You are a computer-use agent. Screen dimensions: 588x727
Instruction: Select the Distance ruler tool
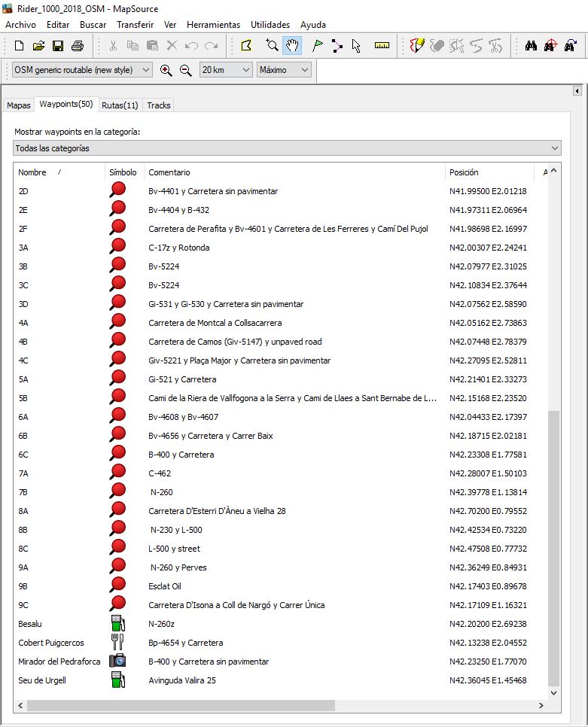[x=382, y=45]
